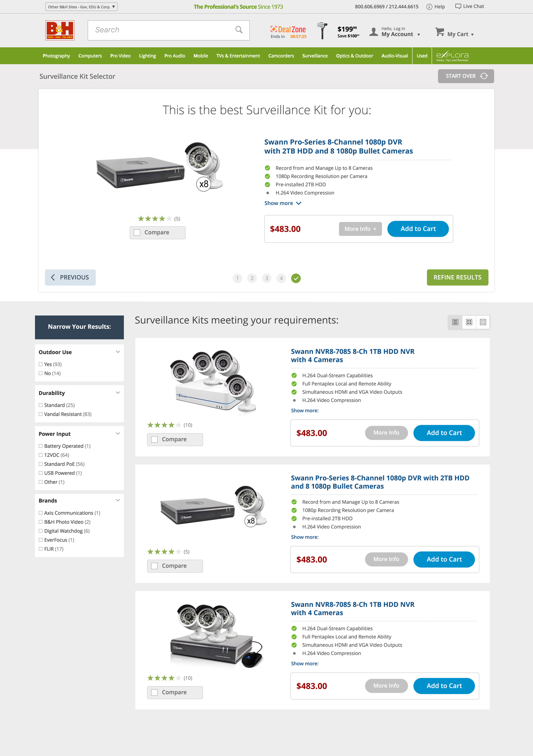This screenshot has height=756, width=533.
Task: Click the search magnifier icon
Action: click(x=239, y=30)
